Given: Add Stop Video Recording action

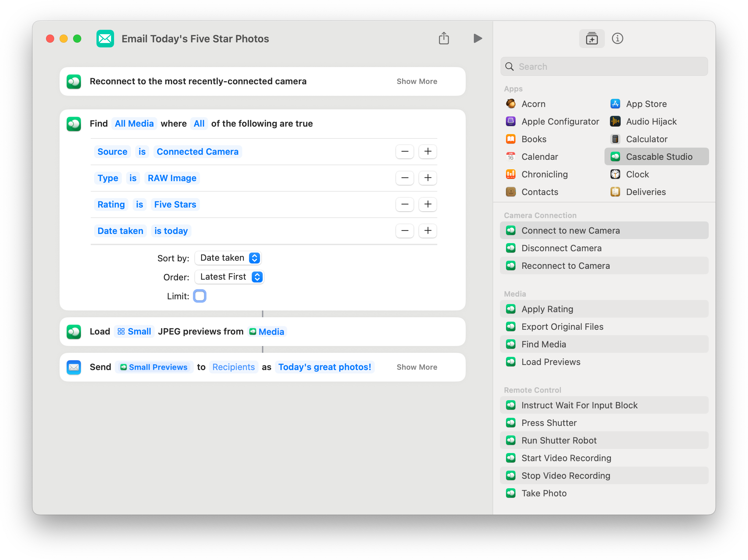Looking at the screenshot, I should pyautogui.click(x=604, y=476).
